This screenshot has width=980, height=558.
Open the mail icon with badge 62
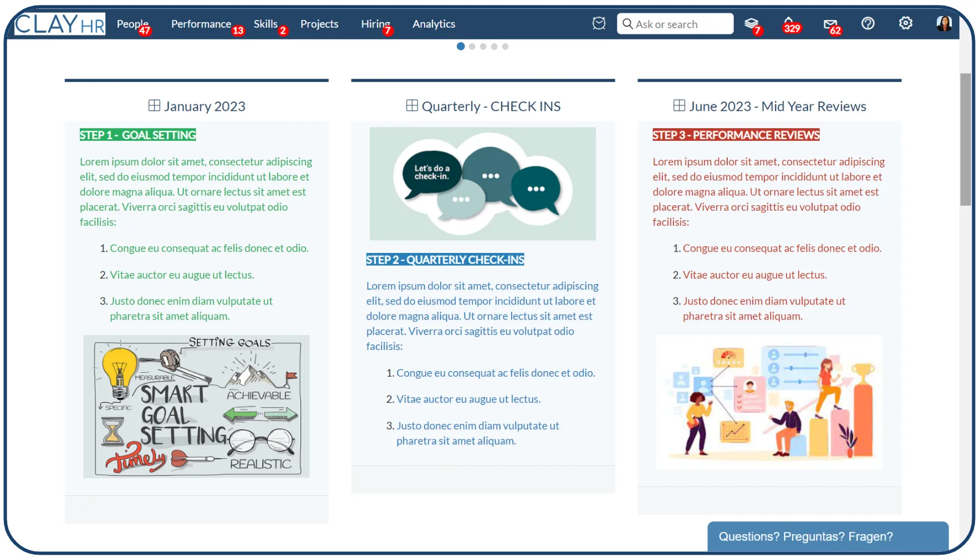[830, 24]
